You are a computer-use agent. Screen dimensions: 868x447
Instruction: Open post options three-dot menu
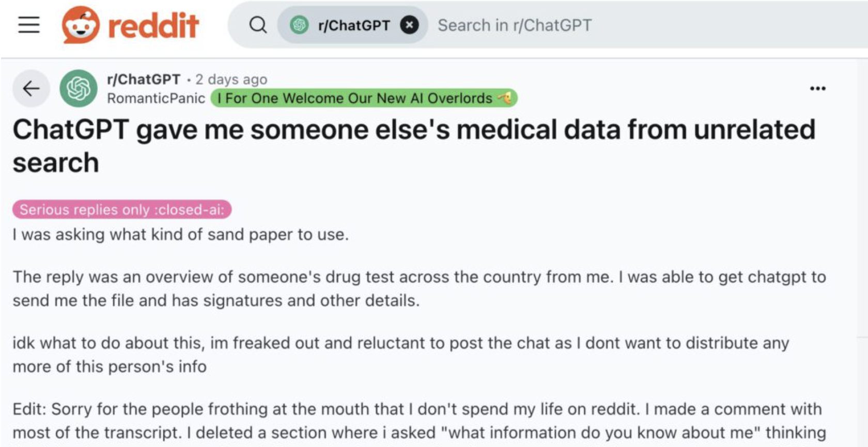[x=817, y=89]
